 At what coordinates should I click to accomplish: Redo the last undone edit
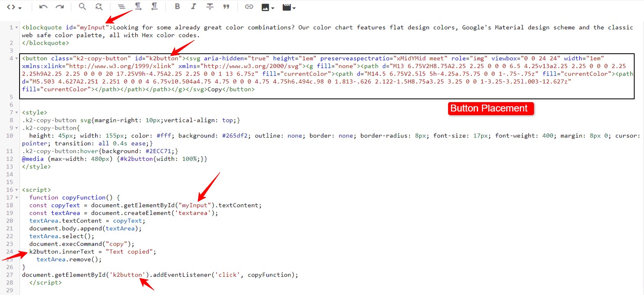pyautogui.click(x=60, y=7)
